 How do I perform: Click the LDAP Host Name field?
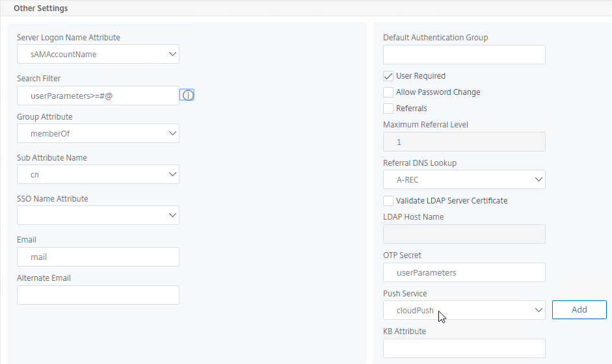click(x=464, y=234)
